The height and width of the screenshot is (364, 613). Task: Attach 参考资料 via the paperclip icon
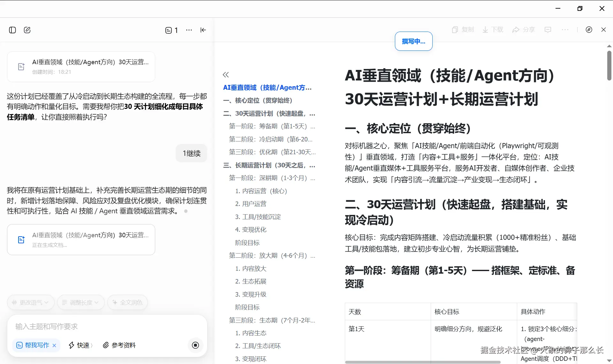(105, 345)
